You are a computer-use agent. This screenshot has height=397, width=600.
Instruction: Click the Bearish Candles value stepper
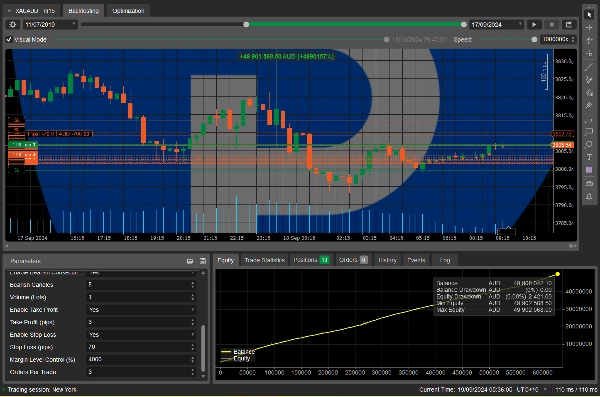coord(192,285)
